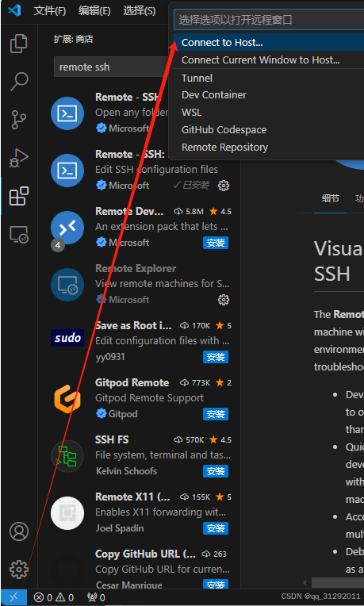Open the Run and Debug view
364x606 pixels.
18,158
